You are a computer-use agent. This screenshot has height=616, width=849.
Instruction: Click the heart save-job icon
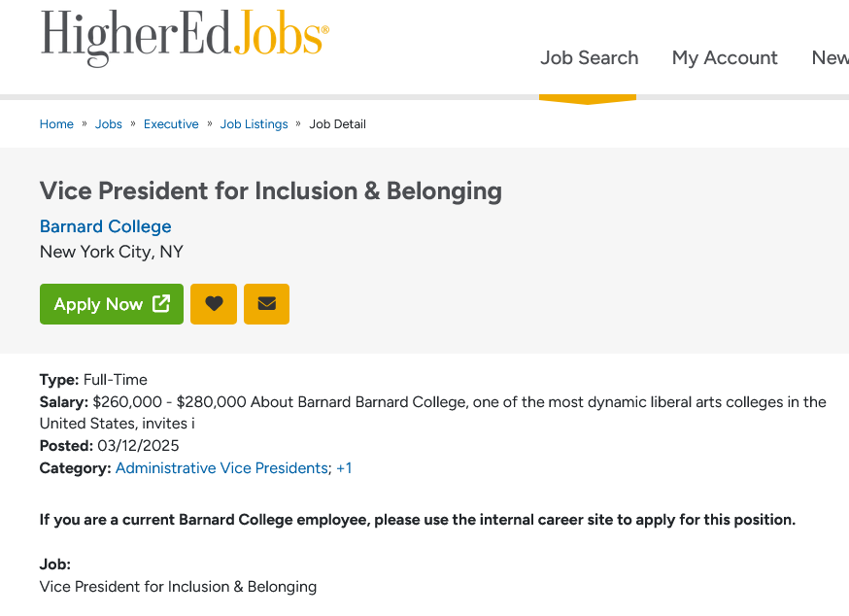point(214,304)
